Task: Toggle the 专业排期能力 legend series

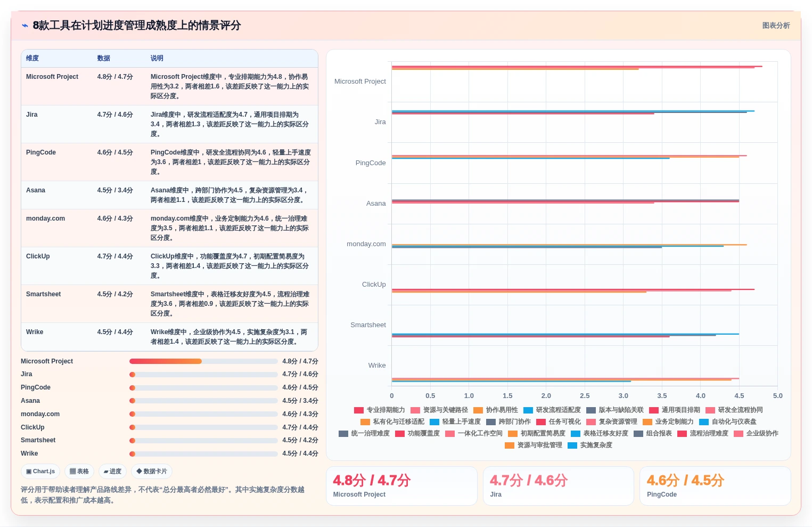Action: 379,410
